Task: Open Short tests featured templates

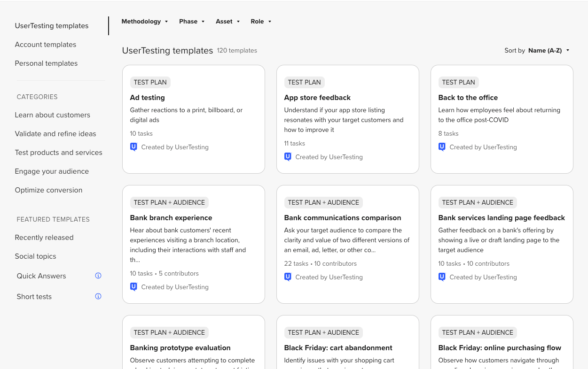Action: point(34,297)
